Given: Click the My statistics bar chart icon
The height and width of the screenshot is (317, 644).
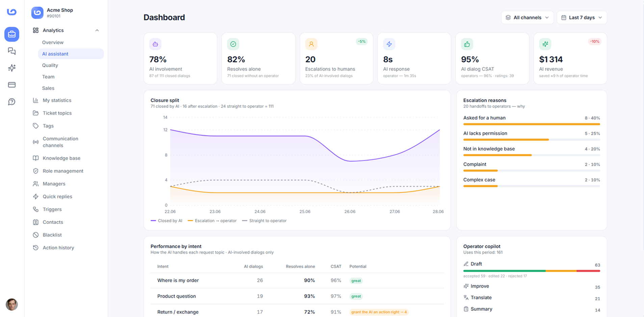Looking at the screenshot, I should [x=35, y=100].
